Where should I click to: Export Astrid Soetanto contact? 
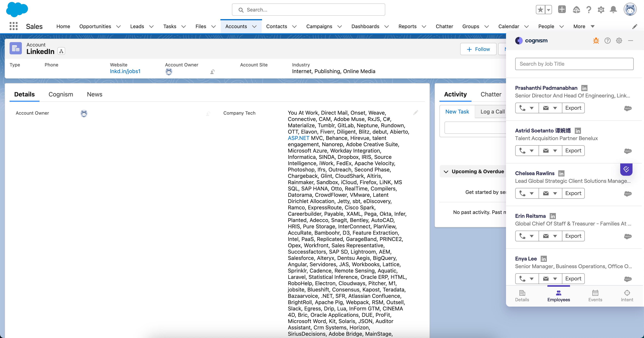click(x=573, y=150)
